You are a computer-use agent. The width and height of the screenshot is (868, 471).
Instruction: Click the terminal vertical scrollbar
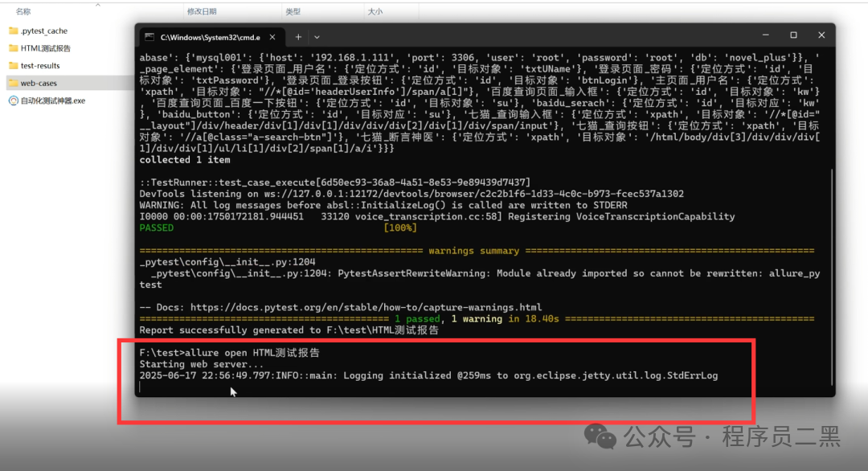click(832, 276)
